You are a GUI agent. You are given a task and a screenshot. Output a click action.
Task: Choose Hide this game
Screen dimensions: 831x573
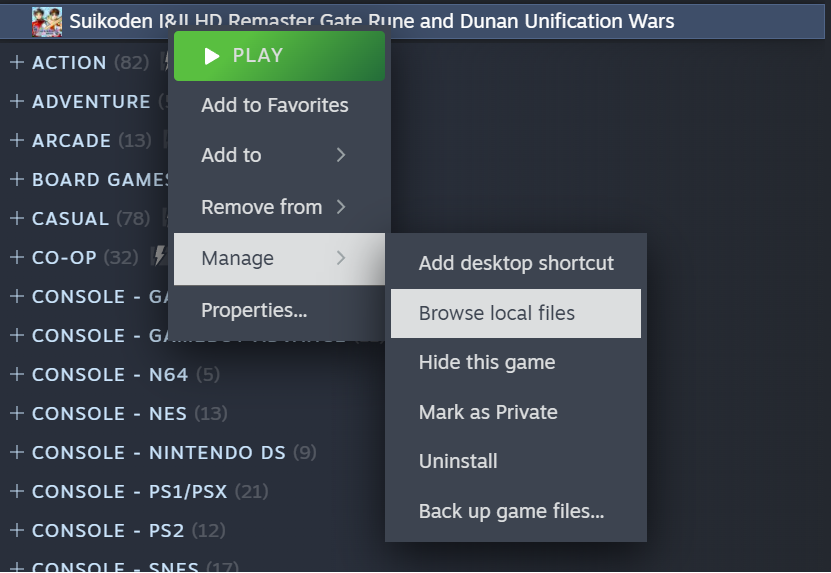(487, 362)
